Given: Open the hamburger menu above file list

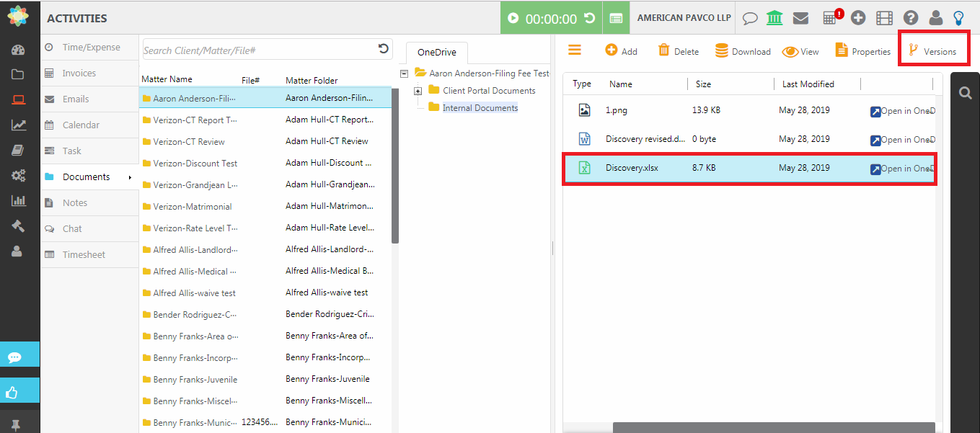Looking at the screenshot, I should [575, 50].
